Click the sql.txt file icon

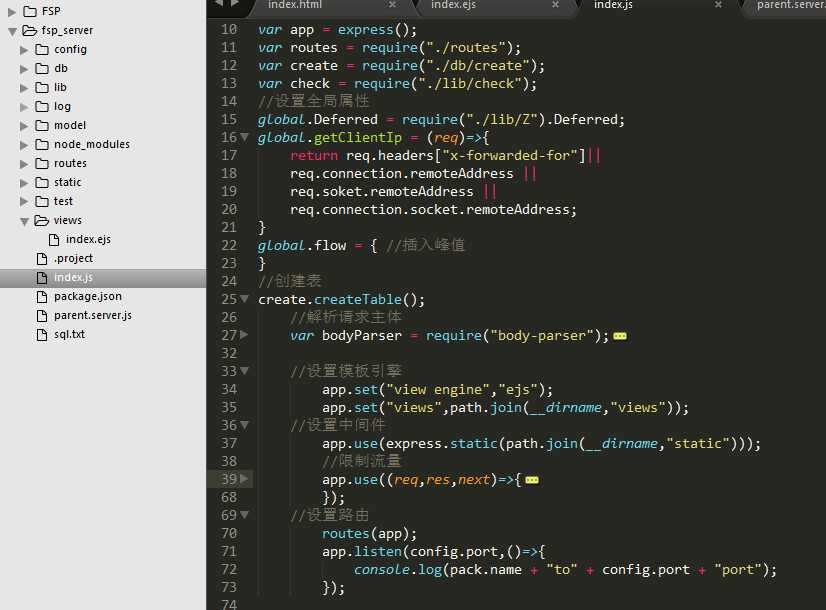(x=42, y=334)
